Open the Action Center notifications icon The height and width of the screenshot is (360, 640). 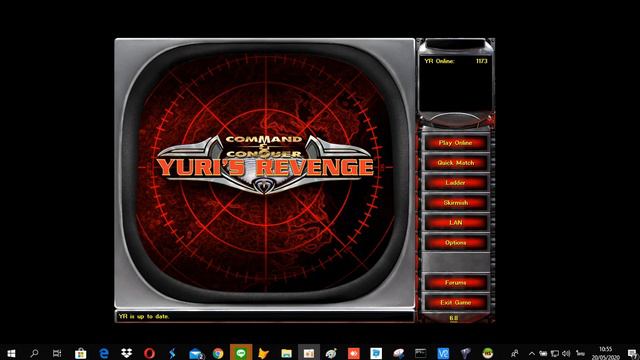(632, 353)
